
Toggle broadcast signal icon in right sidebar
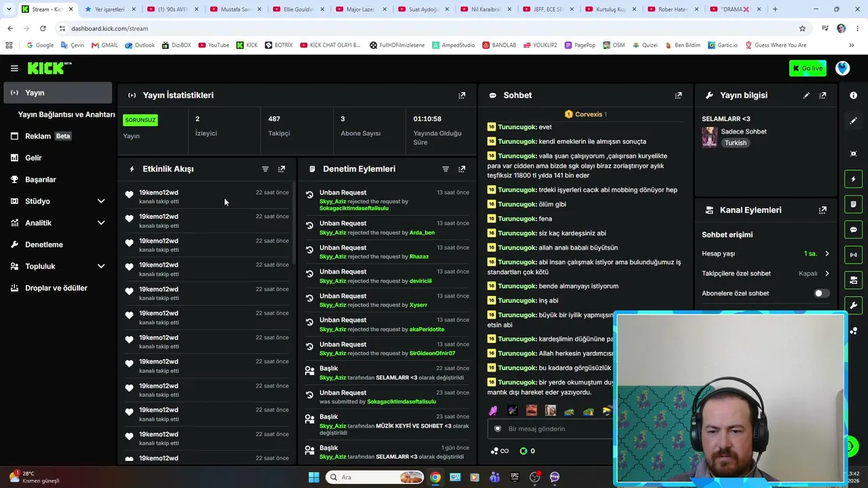853,255
